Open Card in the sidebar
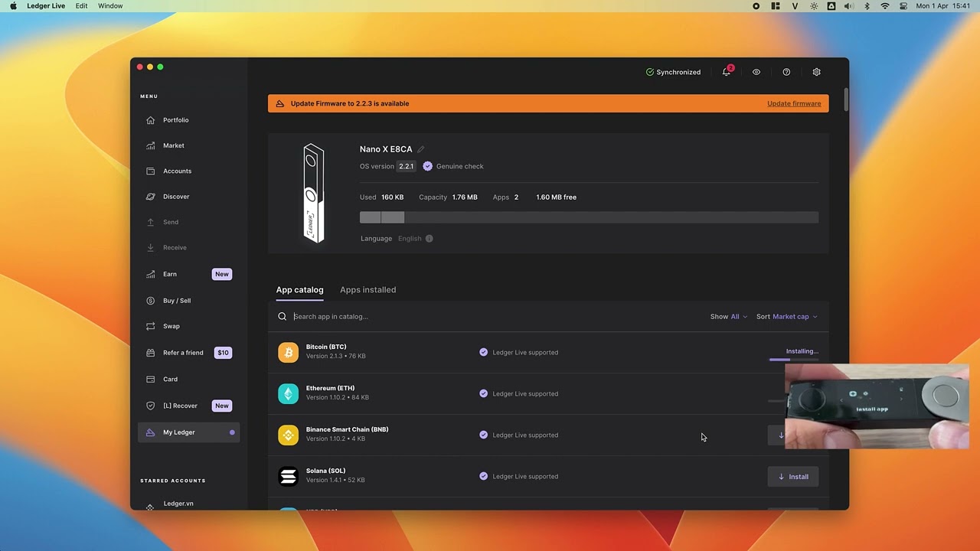 coord(188,379)
